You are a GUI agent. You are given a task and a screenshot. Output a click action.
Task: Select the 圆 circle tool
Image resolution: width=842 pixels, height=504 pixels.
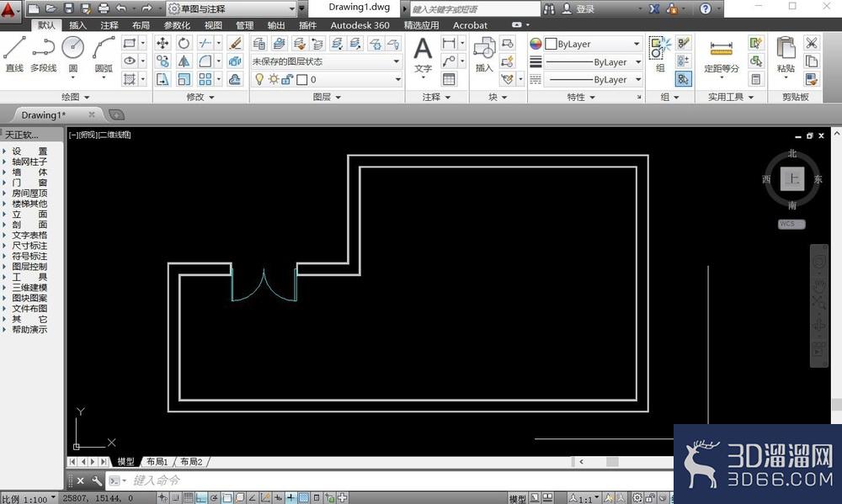click(x=73, y=56)
